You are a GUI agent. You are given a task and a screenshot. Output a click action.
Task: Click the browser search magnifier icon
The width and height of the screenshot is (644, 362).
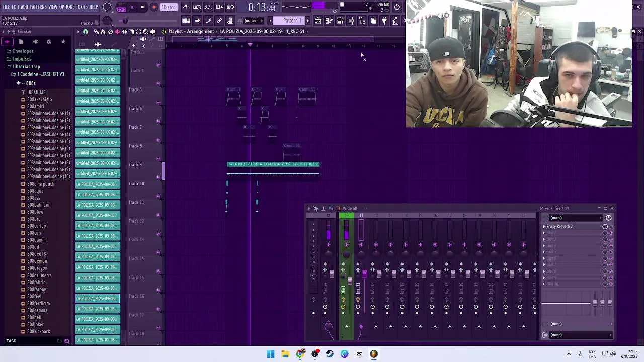[x=67, y=341]
